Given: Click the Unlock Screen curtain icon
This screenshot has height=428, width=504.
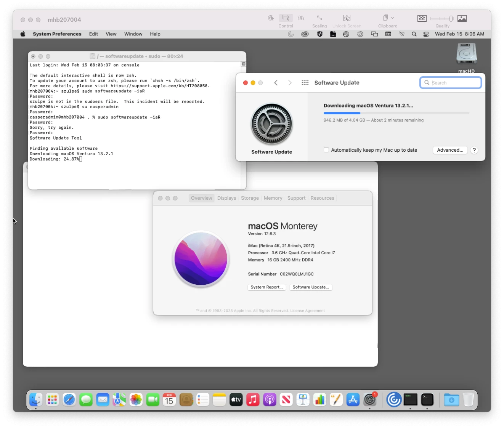Looking at the screenshot, I should (x=347, y=18).
